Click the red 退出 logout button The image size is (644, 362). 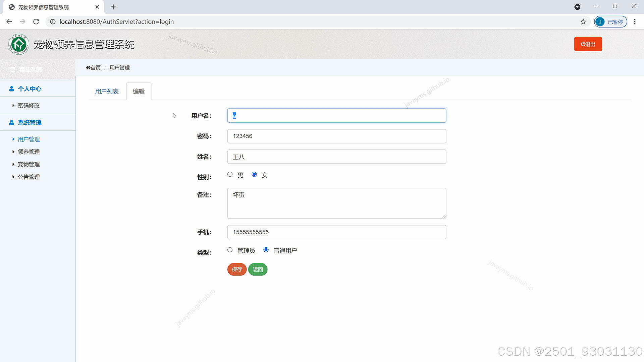[588, 44]
